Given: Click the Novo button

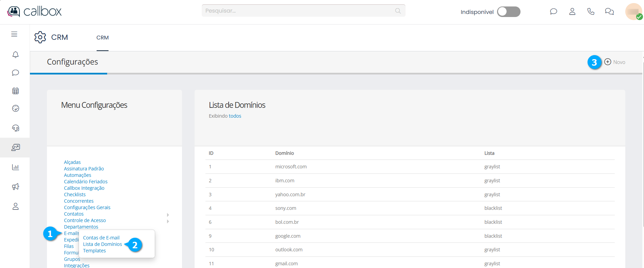Looking at the screenshot, I should pos(615,62).
